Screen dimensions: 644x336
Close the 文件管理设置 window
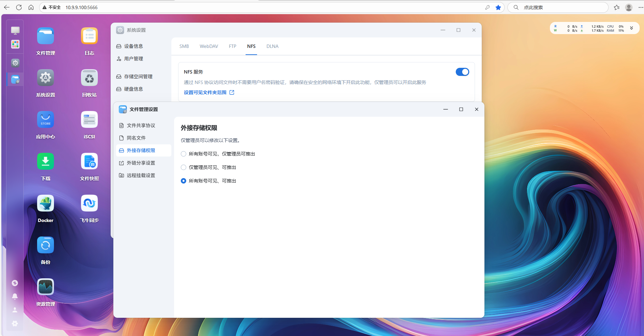[477, 109]
